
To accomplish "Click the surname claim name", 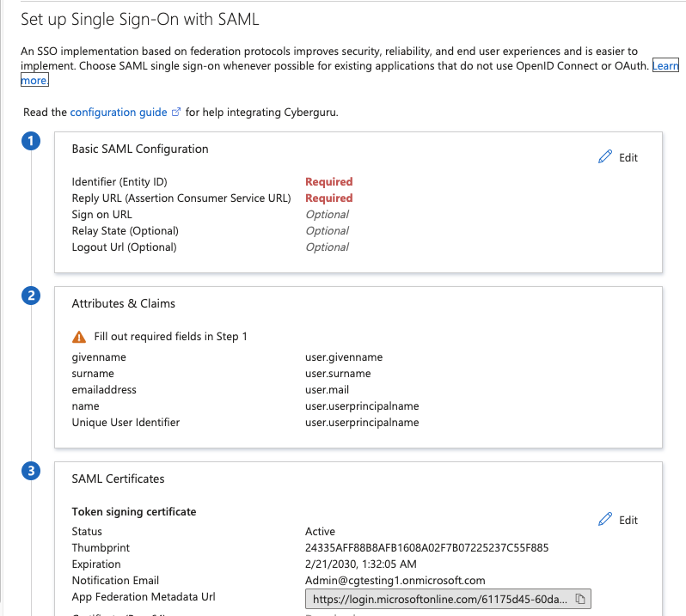I will coord(93,374).
